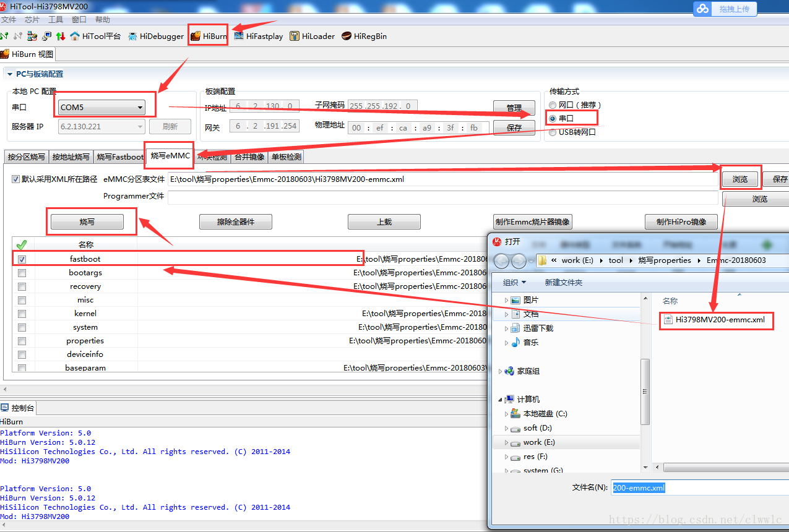
Task: Click the 上载 upload button
Action: click(384, 221)
